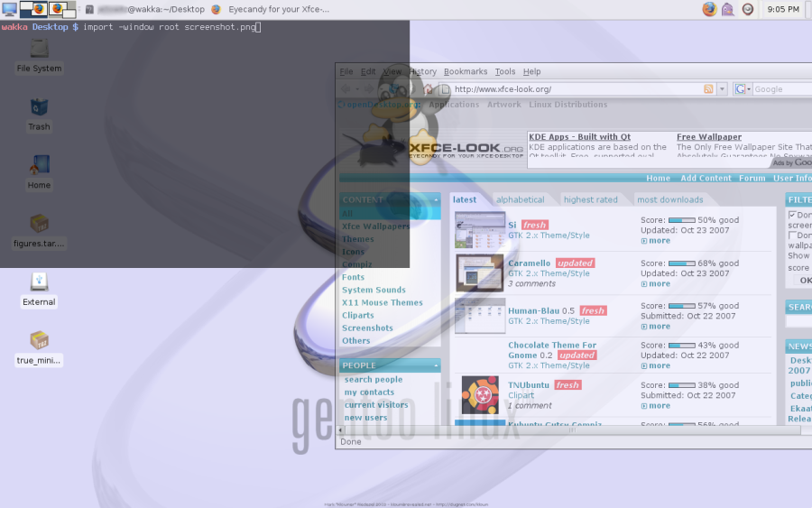Click the Forum link in site navbar
Image resolution: width=812 pixels, height=508 pixels.
[752, 178]
